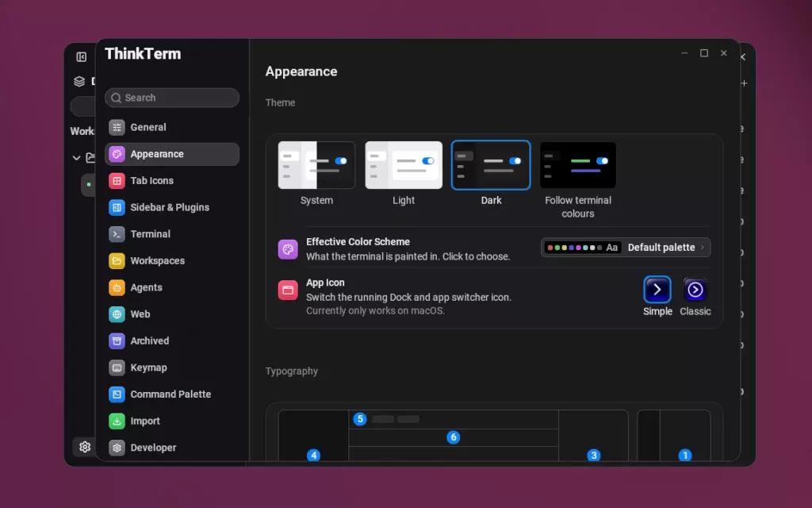
Task: Open the Terminal settings section
Action: pyautogui.click(x=172, y=234)
